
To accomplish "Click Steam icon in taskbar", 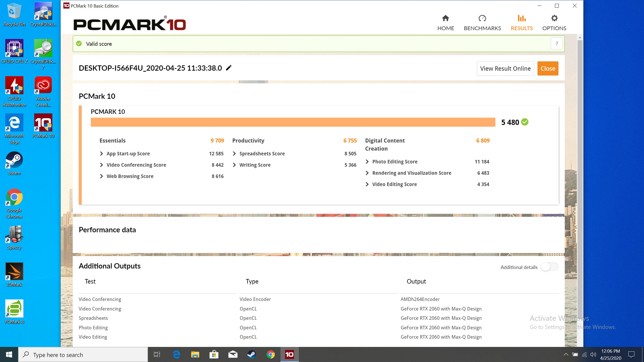I will 252,354.
